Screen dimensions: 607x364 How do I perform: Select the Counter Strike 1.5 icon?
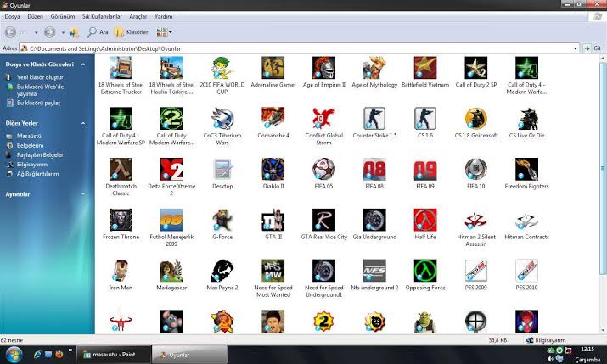374,119
